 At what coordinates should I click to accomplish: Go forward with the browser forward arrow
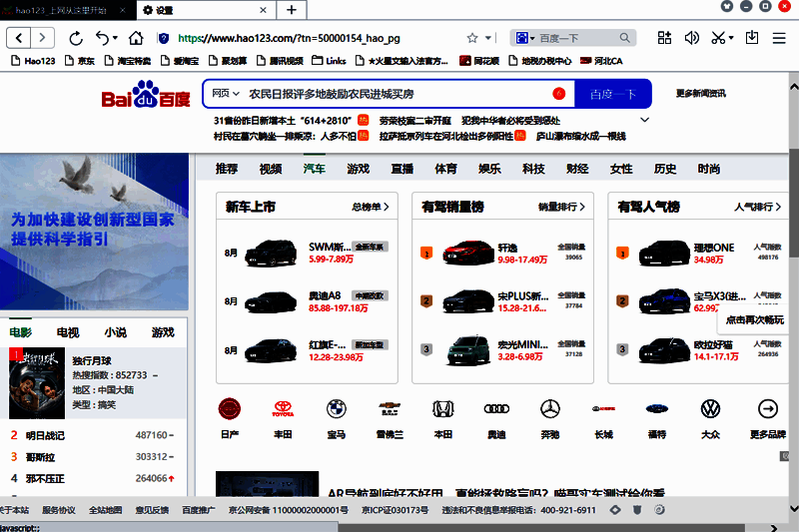tap(42, 38)
